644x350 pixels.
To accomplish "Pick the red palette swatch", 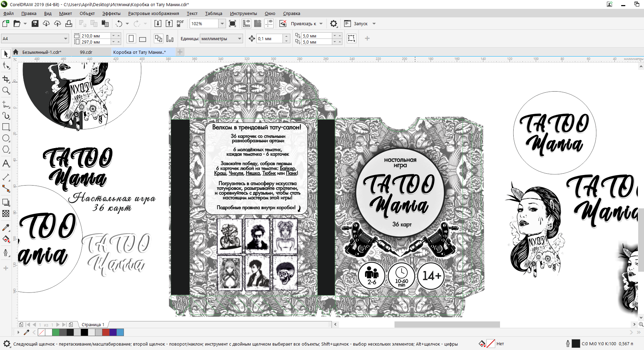I will [106, 332].
